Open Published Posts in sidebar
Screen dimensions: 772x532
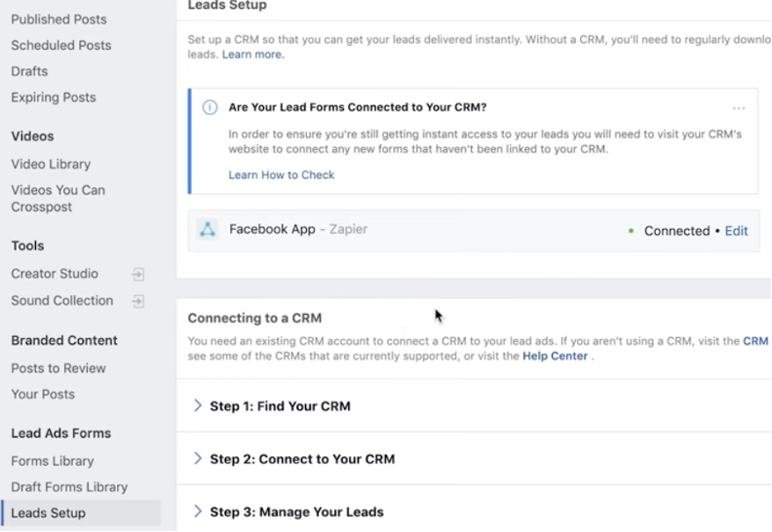[58, 19]
